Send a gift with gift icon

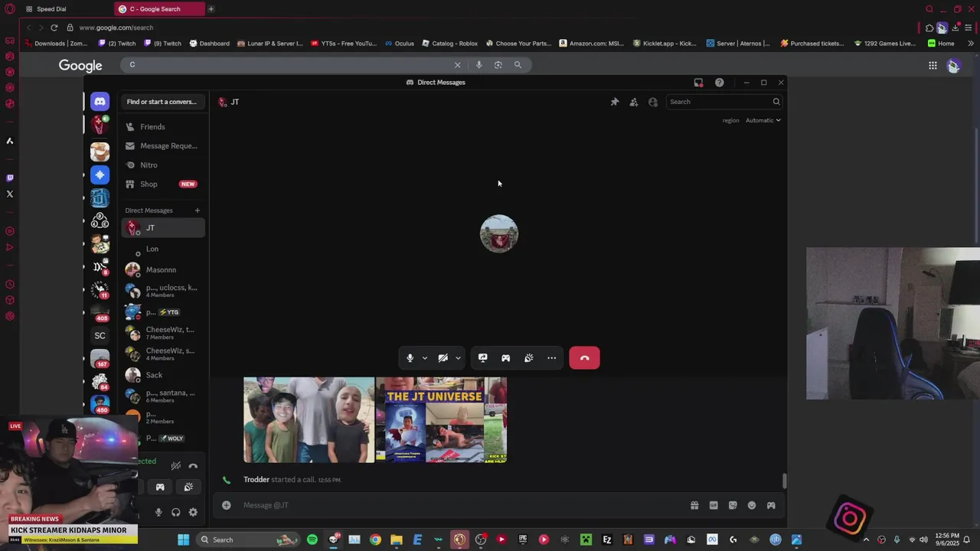tap(694, 505)
